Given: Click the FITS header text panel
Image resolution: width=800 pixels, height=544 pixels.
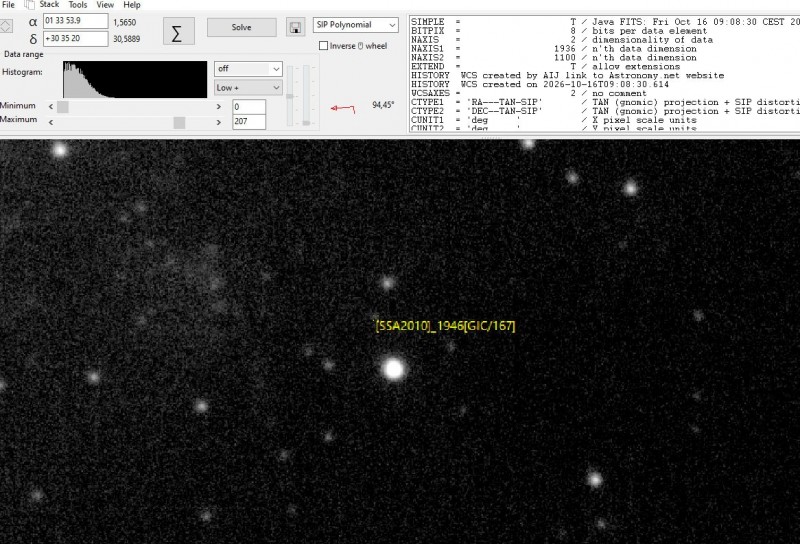Looking at the screenshot, I should click(605, 74).
